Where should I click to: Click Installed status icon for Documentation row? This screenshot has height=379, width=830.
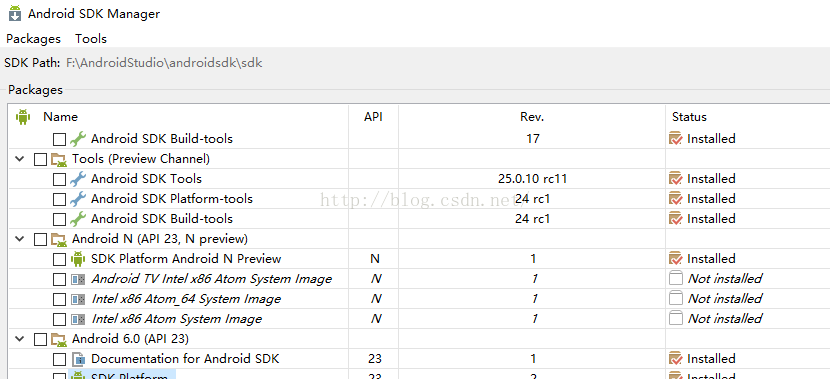pos(676,359)
